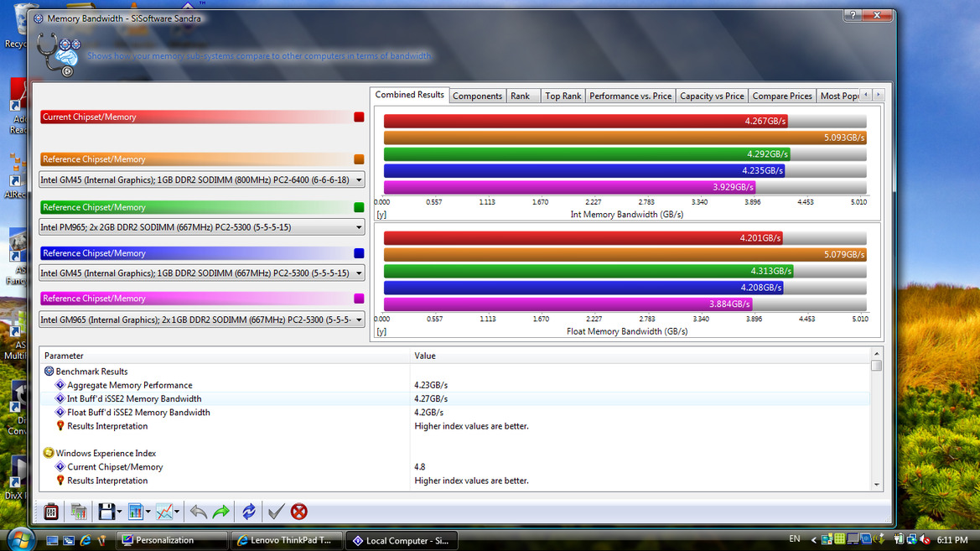Viewport: 980px width, 551px height.
Task: Switch to the Components tab
Action: click(478, 96)
